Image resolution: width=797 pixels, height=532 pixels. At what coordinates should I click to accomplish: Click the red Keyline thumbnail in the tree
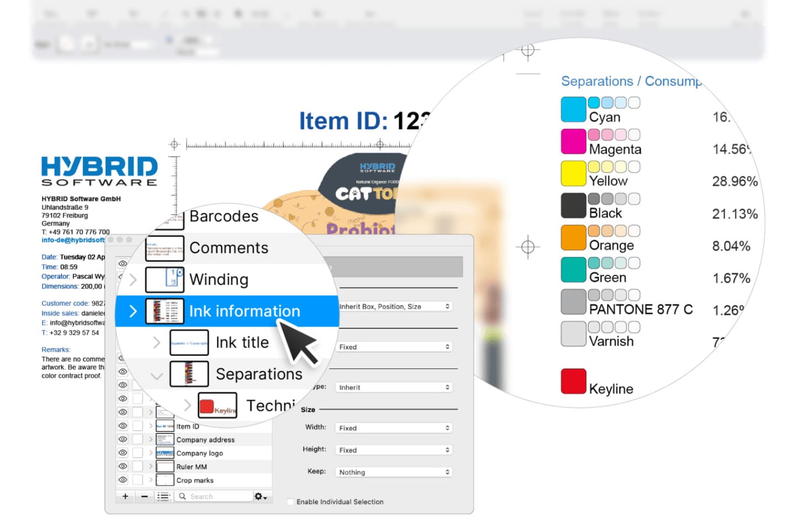point(217,406)
